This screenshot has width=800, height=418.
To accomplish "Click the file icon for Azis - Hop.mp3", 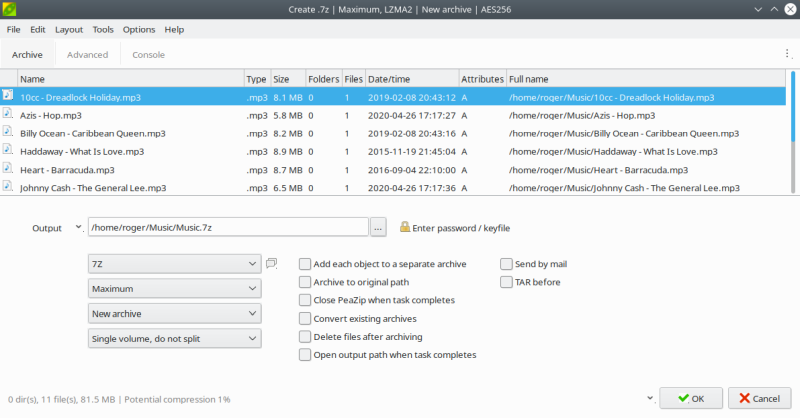I will click(x=8, y=115).
